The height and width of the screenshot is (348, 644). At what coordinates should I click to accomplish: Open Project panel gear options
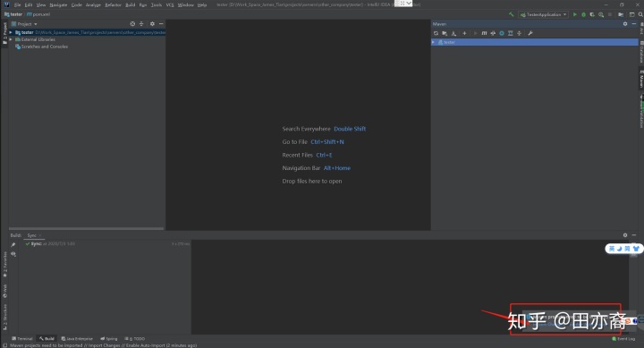(x=152, y=24)
